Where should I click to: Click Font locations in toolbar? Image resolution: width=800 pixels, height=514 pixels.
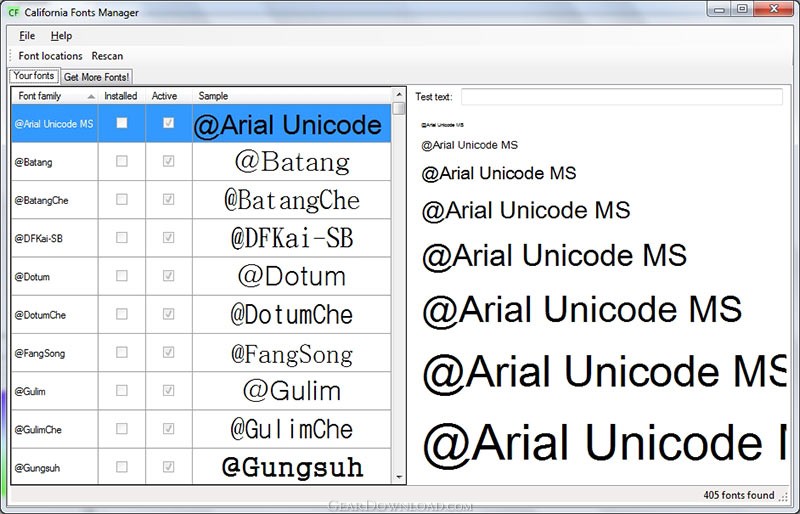(x=50, y=56)
